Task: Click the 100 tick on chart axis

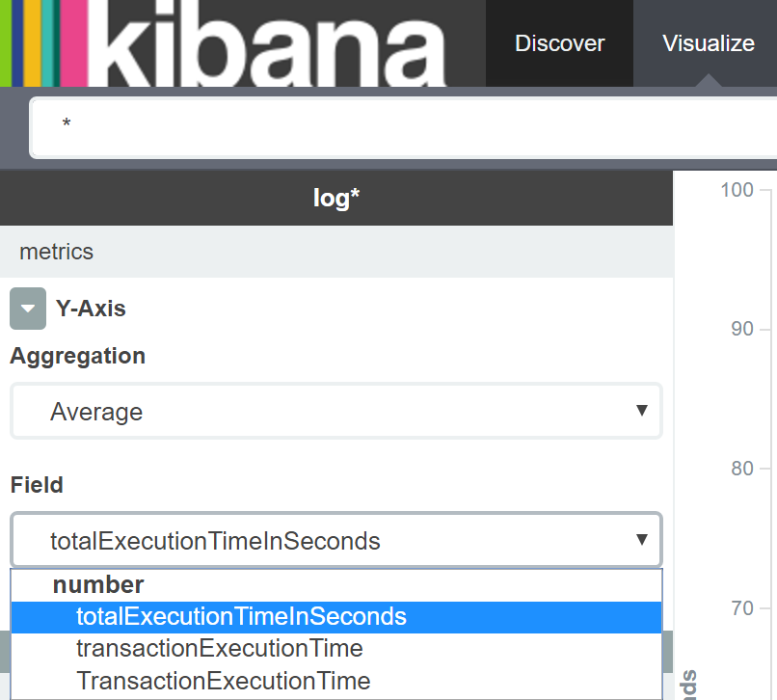Action: (x=737, y=190)
